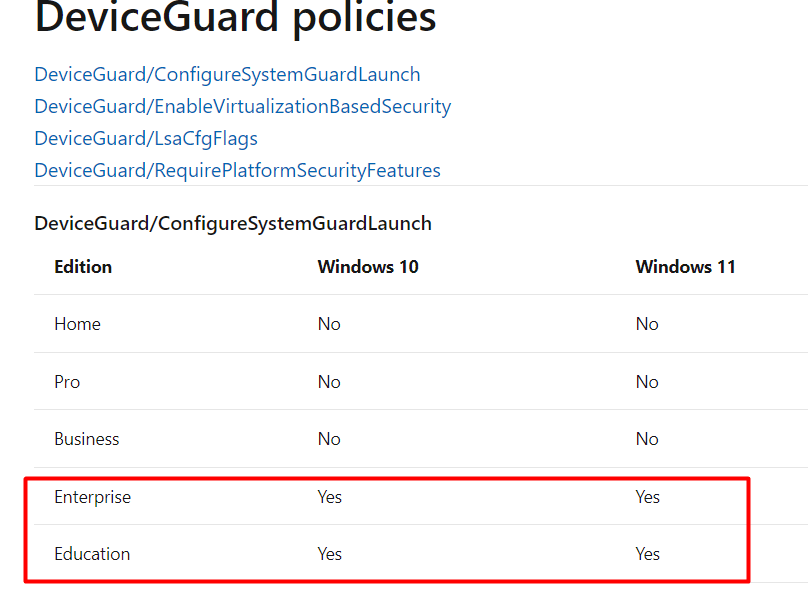This screenshot has width=808, height=603.
Task: Select the No value in the Home row
Action: point(329,324)
